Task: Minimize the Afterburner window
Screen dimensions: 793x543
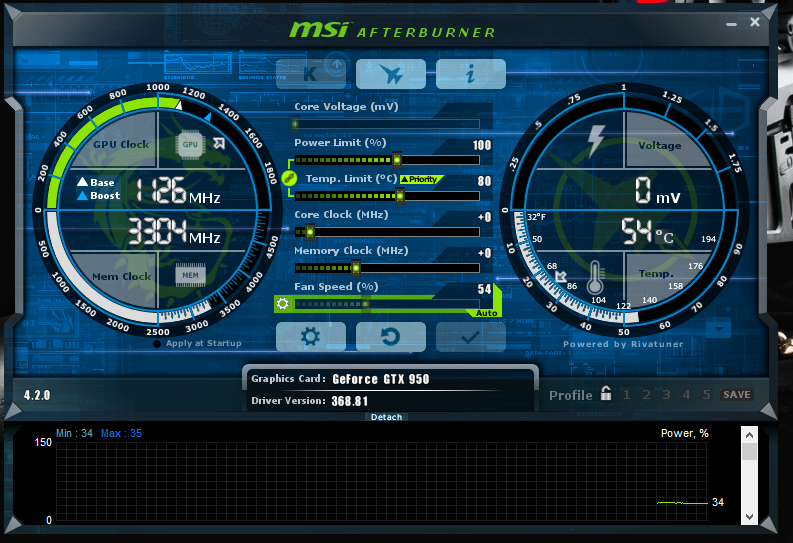Action: 731,23
